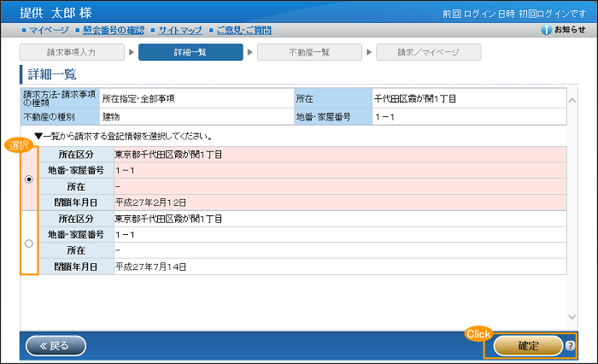Click the お知らせ info icon

click(x=546, y=30)
